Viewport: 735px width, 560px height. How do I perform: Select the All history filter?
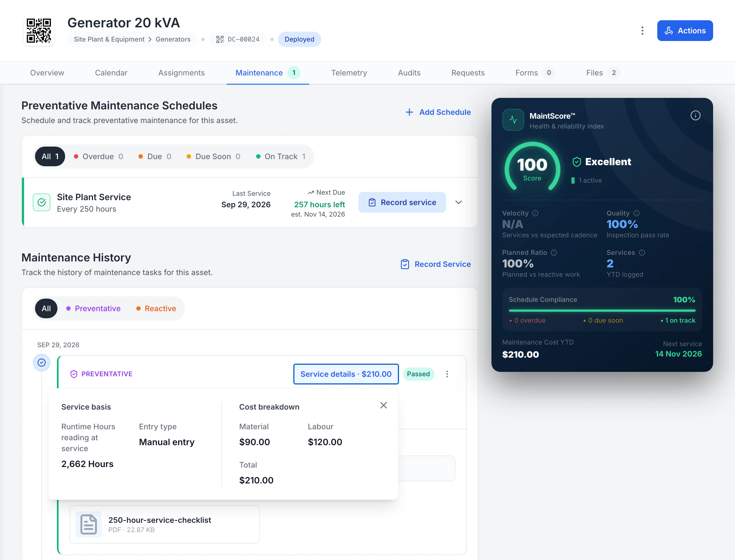(x=46, y=308)
